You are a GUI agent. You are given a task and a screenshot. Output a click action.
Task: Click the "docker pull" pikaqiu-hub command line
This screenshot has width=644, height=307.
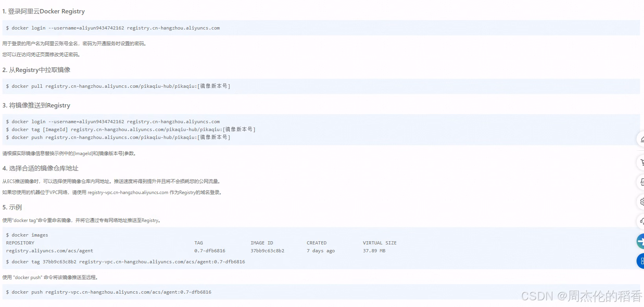coord(118,86)
